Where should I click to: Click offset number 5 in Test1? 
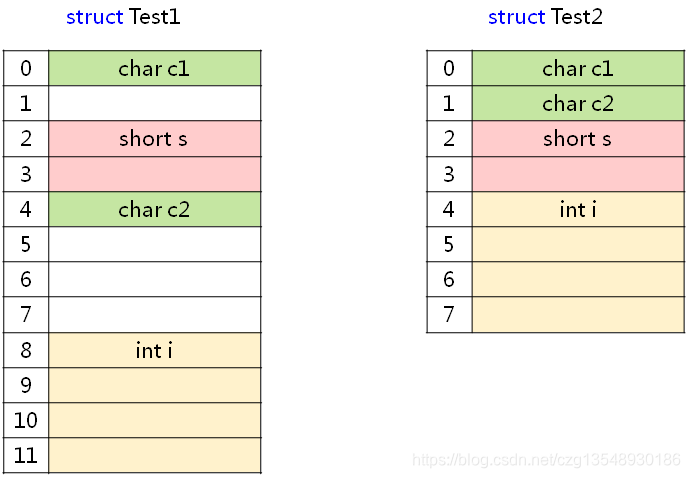(26, 244)
